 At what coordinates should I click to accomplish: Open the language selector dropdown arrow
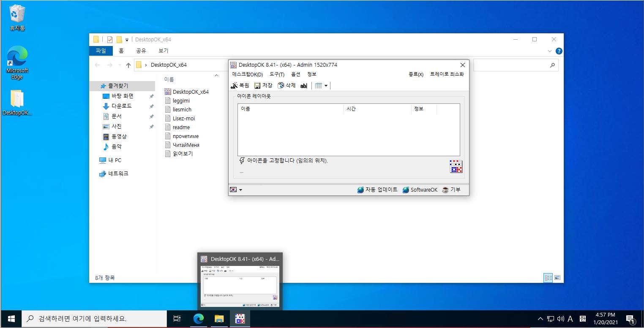240,190
